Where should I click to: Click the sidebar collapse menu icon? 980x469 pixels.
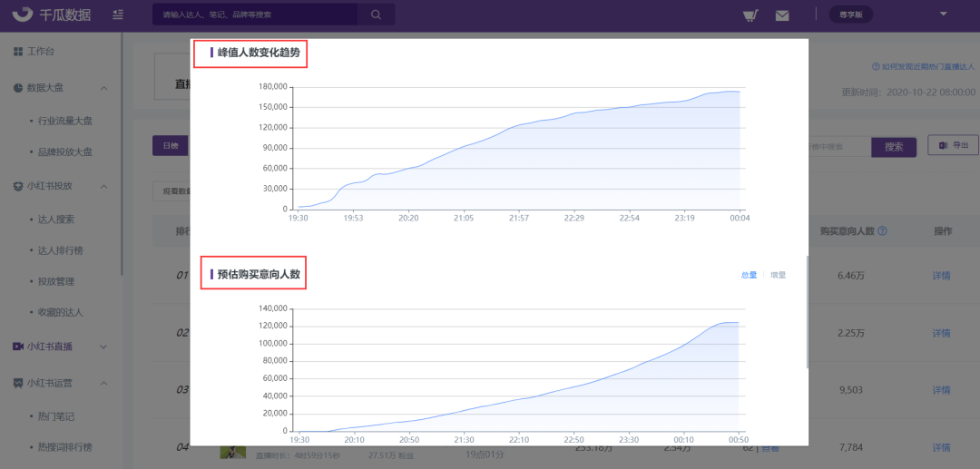coord(117,15)
